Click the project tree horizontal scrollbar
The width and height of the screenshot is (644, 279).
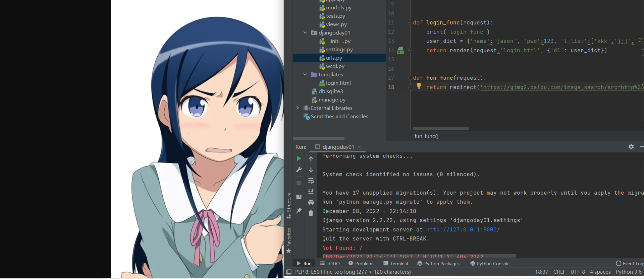click(319, 139)
